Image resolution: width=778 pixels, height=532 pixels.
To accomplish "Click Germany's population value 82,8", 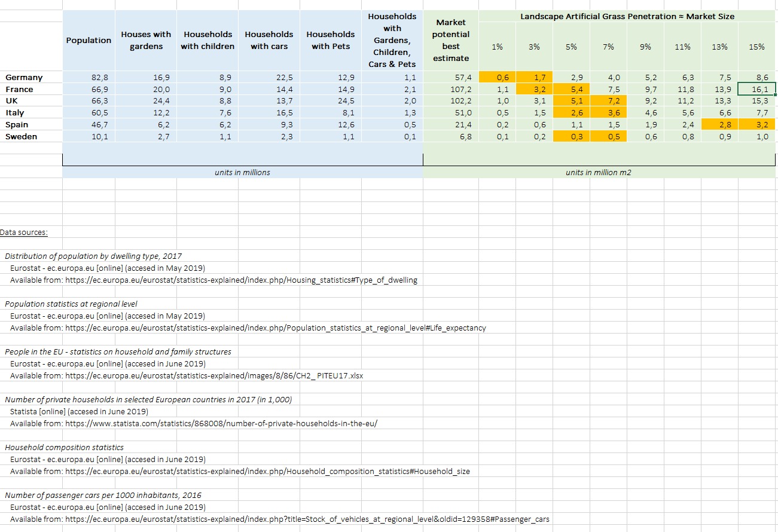I will pyautogui.click(x=89, y=77).
